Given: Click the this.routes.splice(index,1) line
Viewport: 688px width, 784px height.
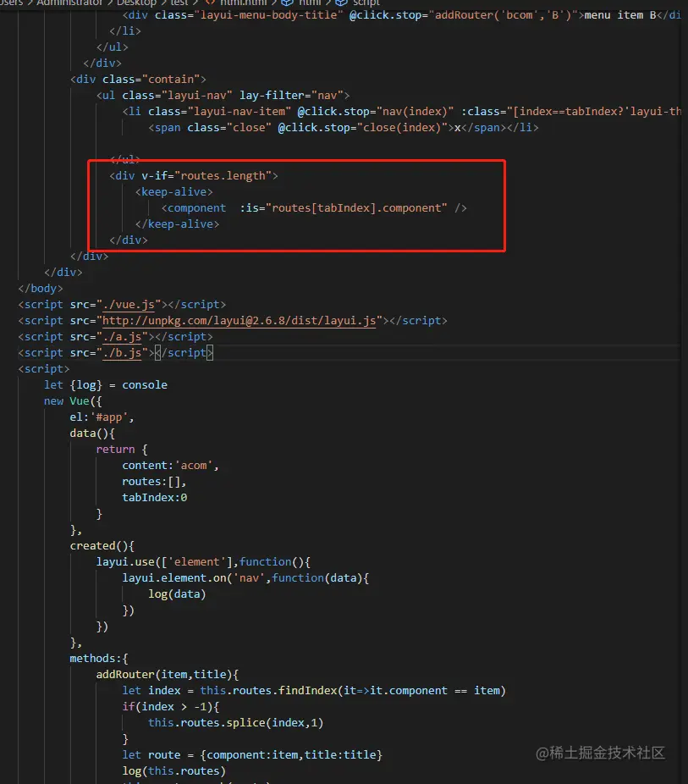Looking at the screenshot, I should tap(236, 722).
